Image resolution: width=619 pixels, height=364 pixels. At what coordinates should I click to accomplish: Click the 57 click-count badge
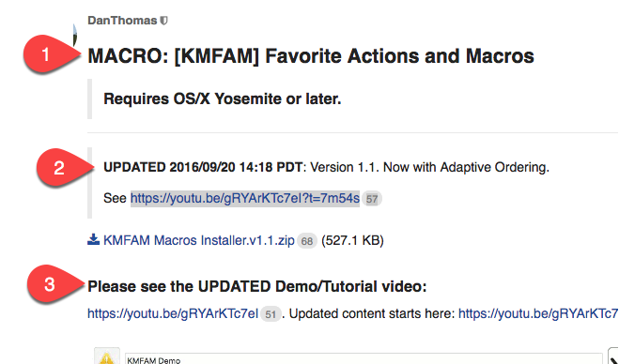[372, 199]
